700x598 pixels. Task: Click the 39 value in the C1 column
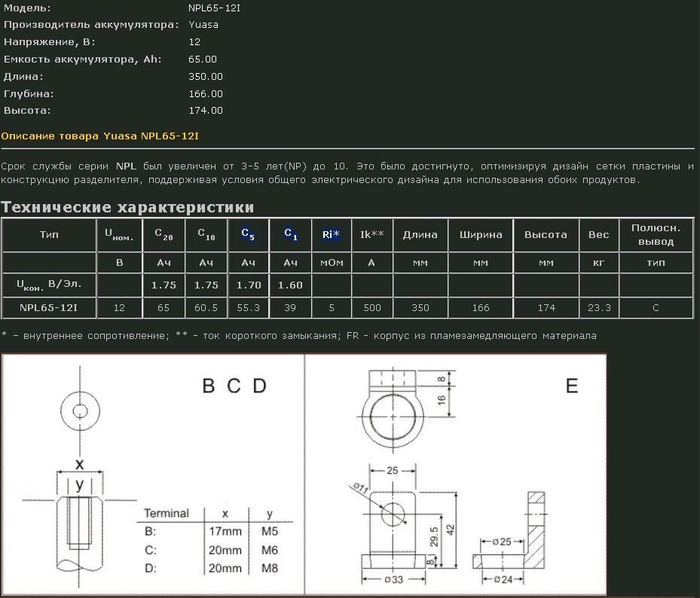point(290,307)
